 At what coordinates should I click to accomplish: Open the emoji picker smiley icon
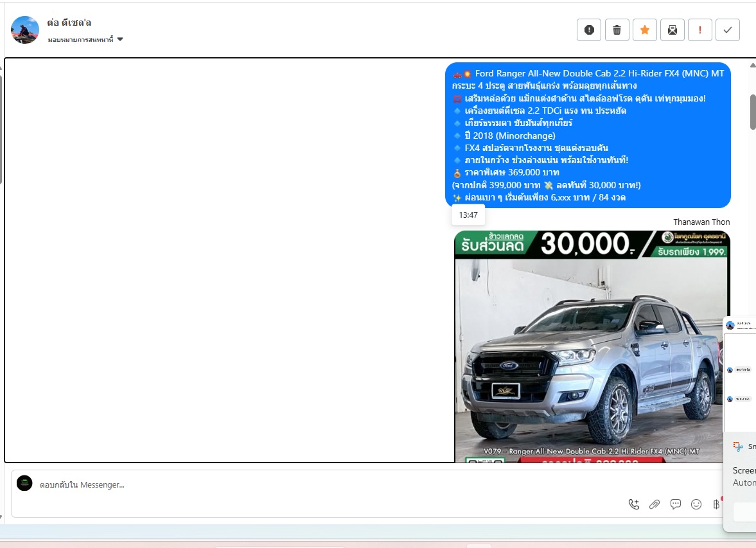[x=696, y=504]
